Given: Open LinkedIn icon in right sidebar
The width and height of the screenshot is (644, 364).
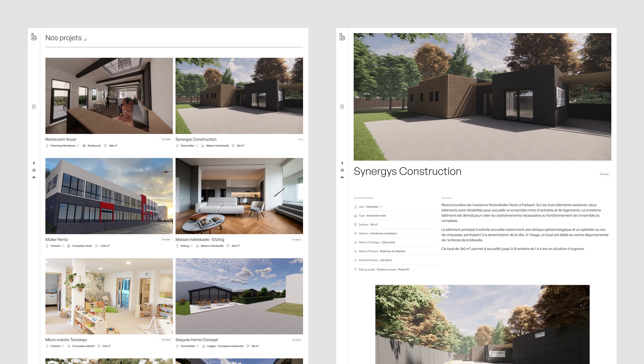Looking at the screenshot, I should pyautogui.click(x=342, y=177).
